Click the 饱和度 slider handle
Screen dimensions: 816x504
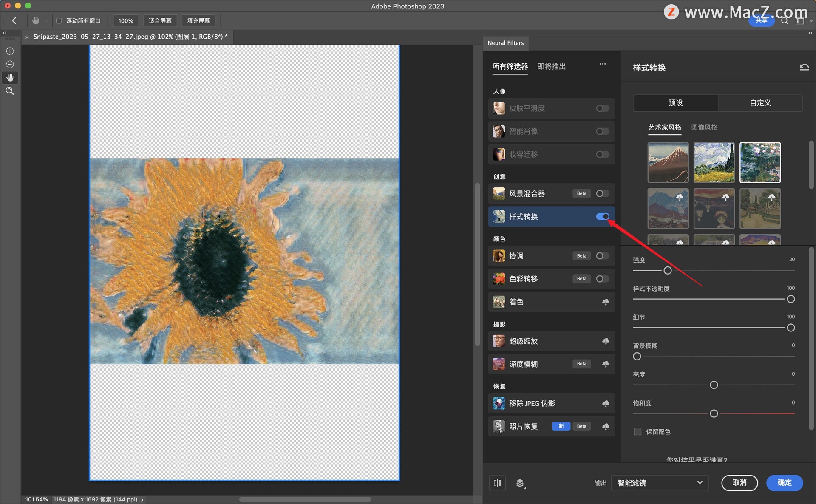pos(714,413)
